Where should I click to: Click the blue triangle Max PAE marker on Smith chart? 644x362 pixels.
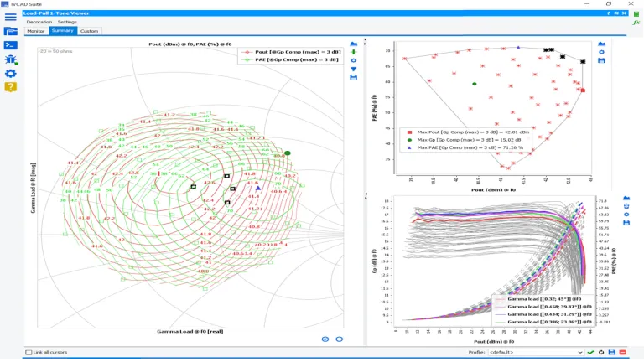click(258, 188)
